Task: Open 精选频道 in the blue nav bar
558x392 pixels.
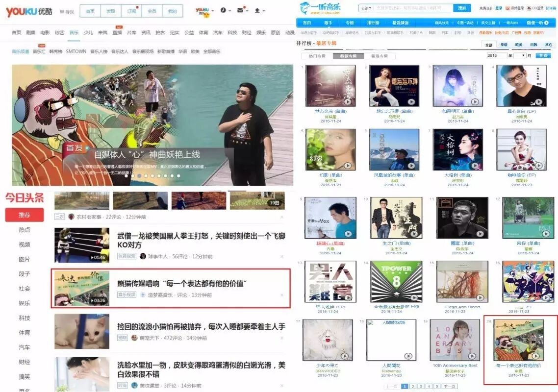Action: 400,23
